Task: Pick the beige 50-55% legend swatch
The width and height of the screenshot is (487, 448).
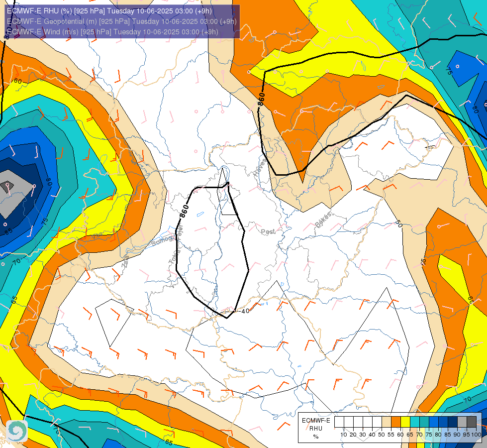Action: pos(387,422)
